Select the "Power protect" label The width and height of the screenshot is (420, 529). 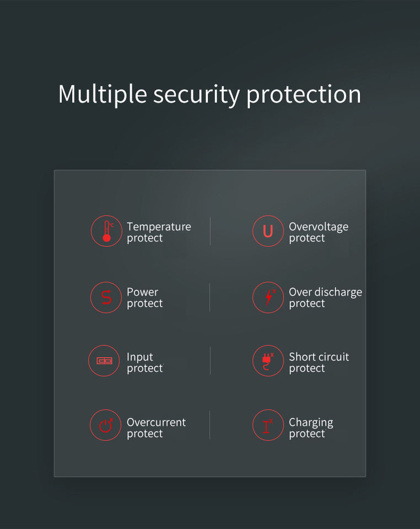[x=144, y=298]
